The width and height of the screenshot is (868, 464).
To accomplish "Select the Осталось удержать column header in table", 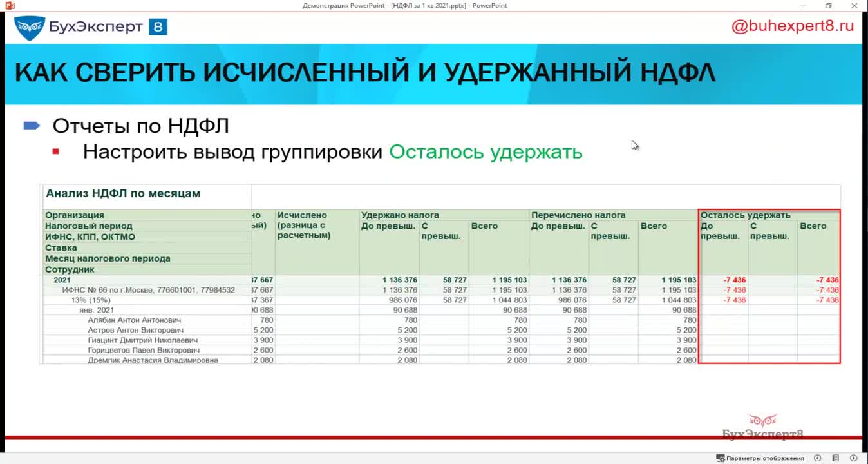I will [745, 215].
